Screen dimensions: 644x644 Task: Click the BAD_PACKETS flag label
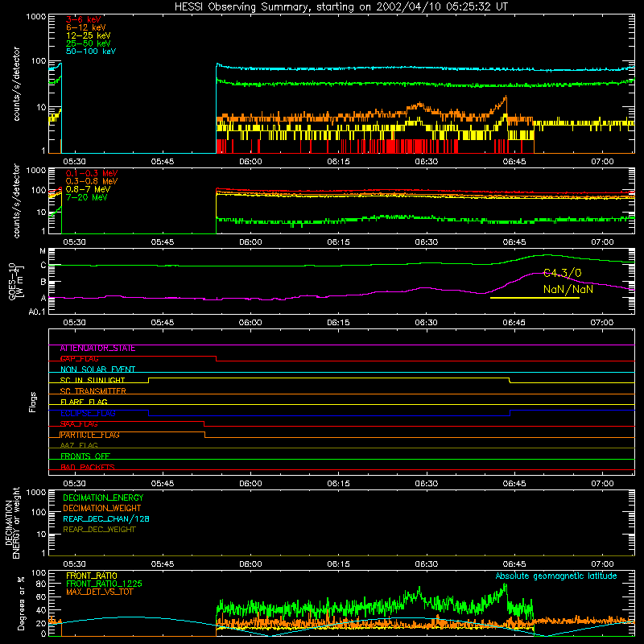[88, 467]
